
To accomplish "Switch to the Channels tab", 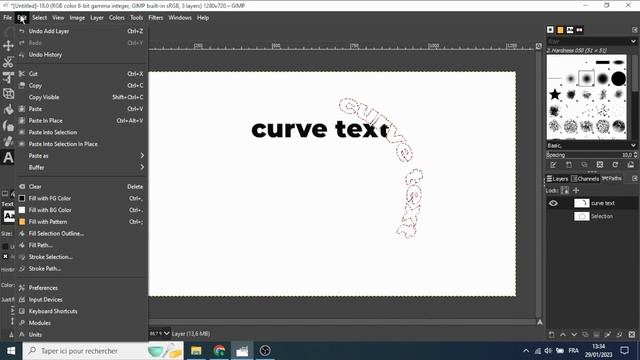I will [x=585, y=179].
